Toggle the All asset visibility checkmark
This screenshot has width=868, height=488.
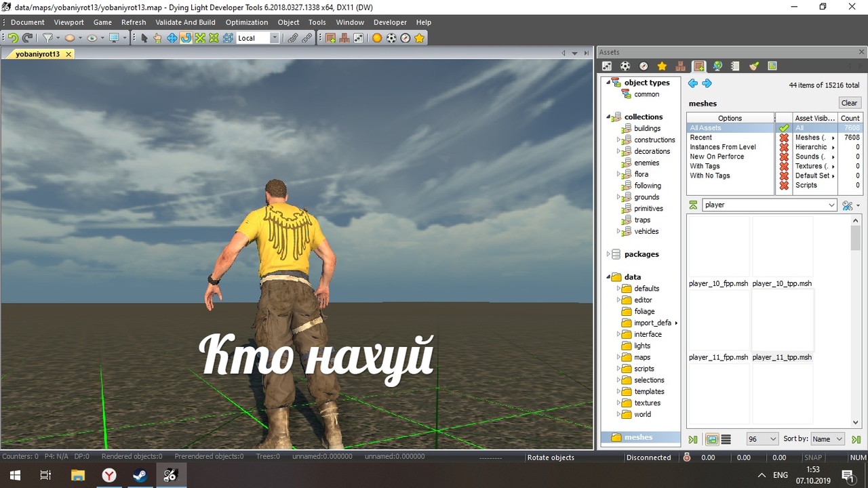point(784,128)
